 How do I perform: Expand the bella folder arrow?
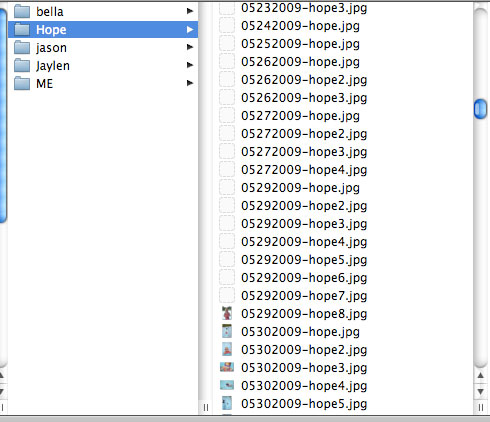pos(190,11)
